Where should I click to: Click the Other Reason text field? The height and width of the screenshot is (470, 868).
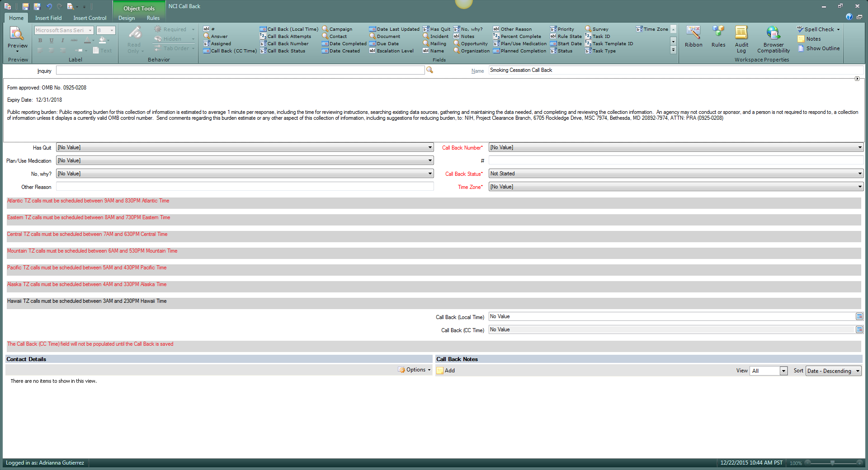pyautogui.click(x=245, y=187)
